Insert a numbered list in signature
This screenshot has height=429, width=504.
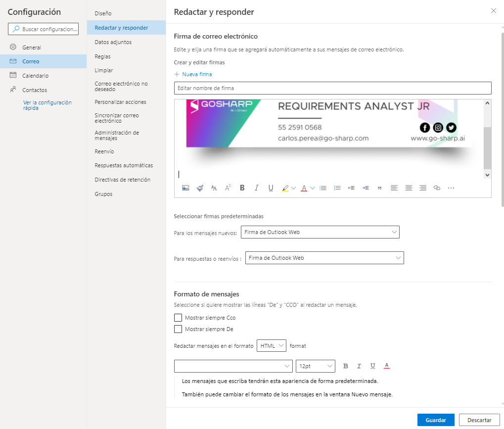point(337,188)
